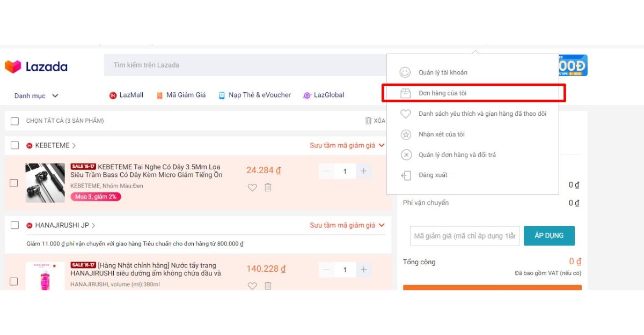The height and width of the screenshot is (335, 644).
Task: Tick the KEBETEME store checkbox
Action: click(x=14, y=145)
